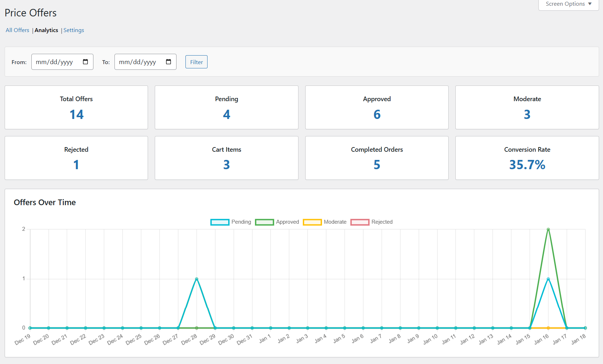Select the Analytics tab
Screen dimensions: 603x364
(46, 30)
